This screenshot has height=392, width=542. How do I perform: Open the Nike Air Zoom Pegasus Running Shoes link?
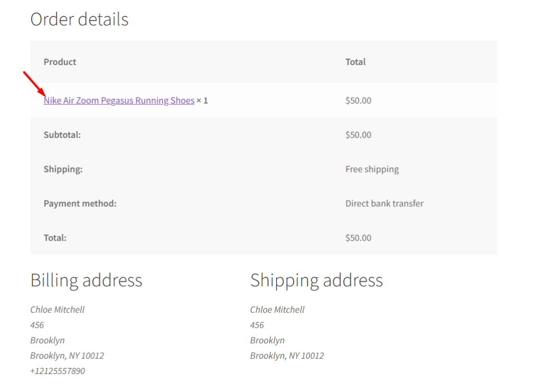tap(119, 101)
